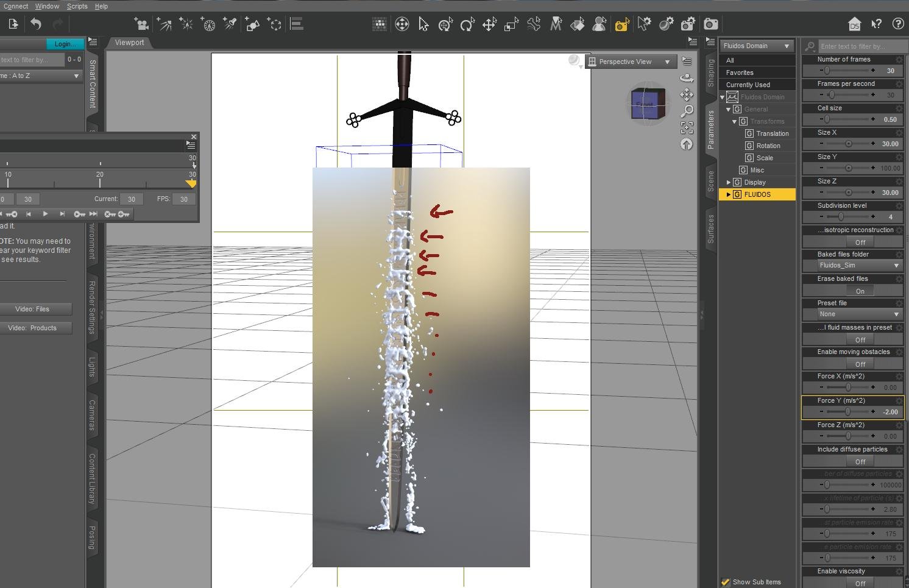Open the Help menu
909x588 pixels.
(102, 6)
